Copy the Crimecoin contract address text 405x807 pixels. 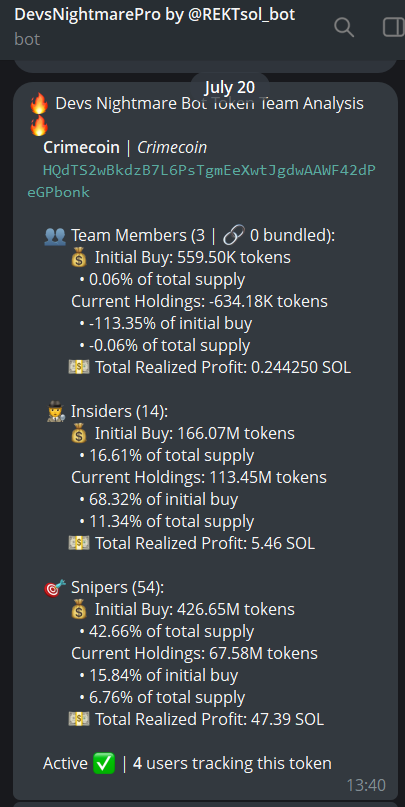(202, 181)
